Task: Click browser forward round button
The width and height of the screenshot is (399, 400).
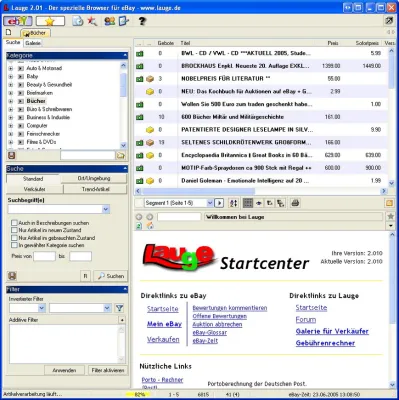Action: (x=150, y=217)
